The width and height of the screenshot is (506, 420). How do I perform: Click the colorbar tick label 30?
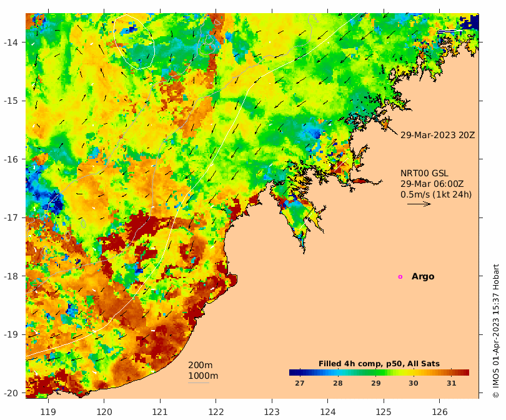[414, 383]
